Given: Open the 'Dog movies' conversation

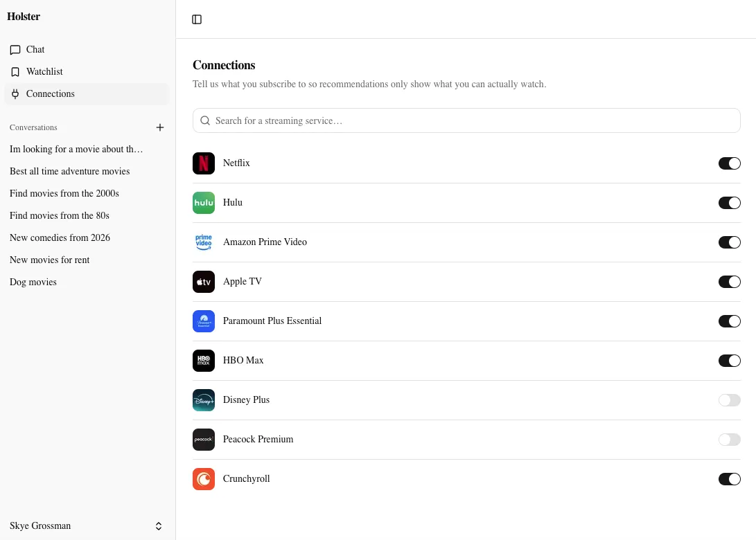Looking at the screenshot, I should coord(87,282).
